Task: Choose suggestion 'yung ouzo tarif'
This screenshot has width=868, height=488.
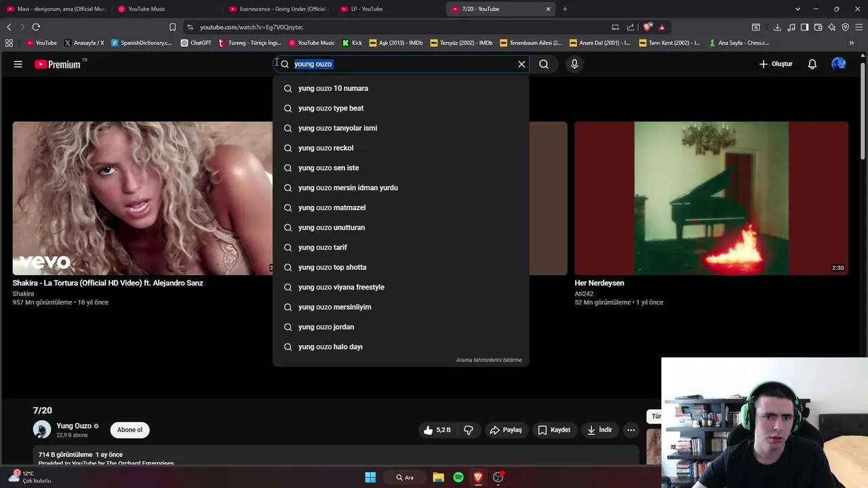Action: (x=401, y=247)
